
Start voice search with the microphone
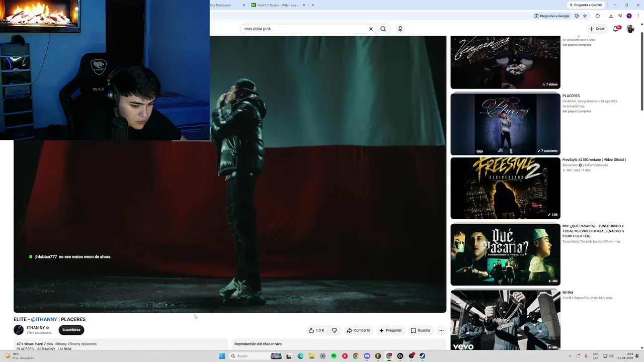tap(400, 29)
